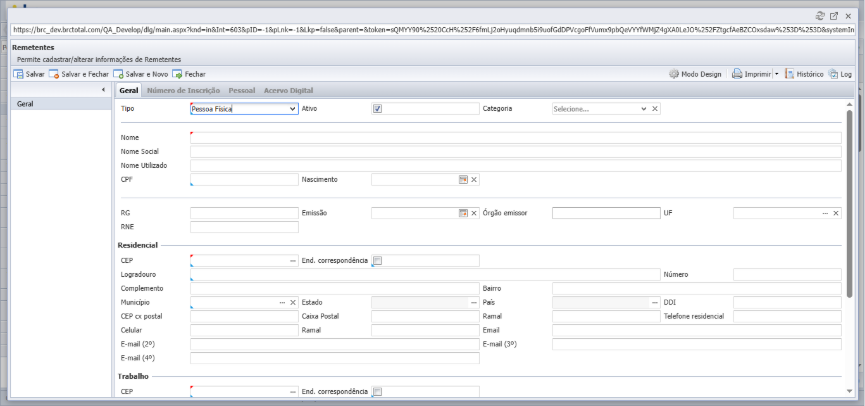Screen dimensions: 865x406
Task: Expand the Categoria dropdown
Action: [644, 109]
